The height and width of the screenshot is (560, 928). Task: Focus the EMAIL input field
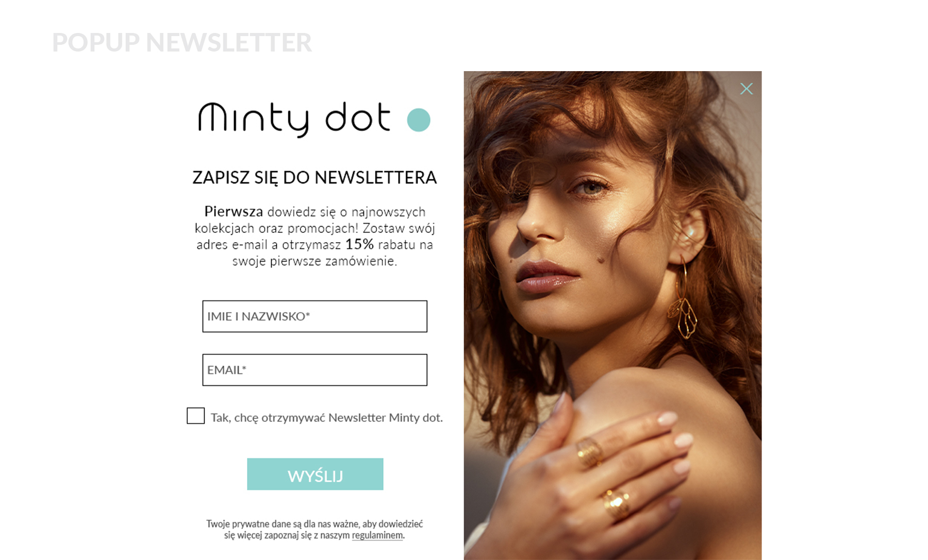pyautogui.click(x=314, y=370)
